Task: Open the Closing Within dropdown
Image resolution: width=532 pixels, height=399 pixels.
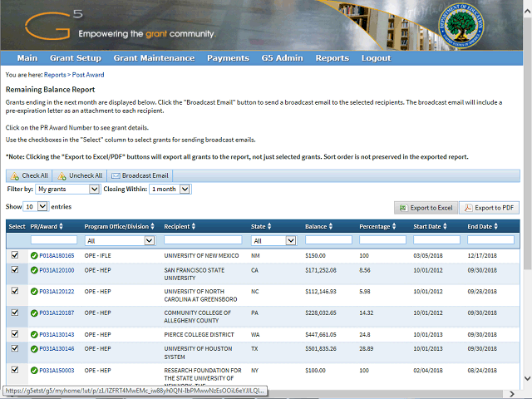Action: point(170,190)
